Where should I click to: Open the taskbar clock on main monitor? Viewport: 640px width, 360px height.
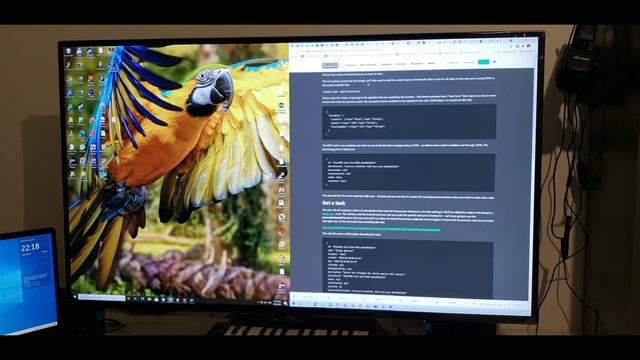[x=277, y=302]
